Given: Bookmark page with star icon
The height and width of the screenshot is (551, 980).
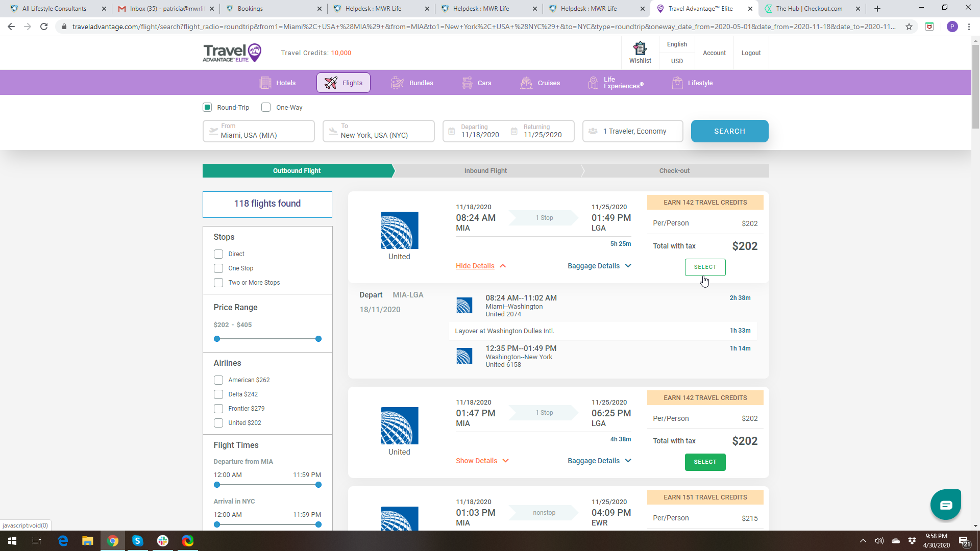Looking at the screenshot, I should tap(909, 27).
